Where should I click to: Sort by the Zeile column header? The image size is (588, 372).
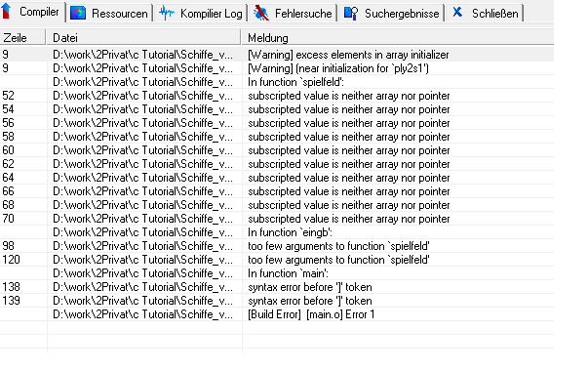tap(22, 37)
